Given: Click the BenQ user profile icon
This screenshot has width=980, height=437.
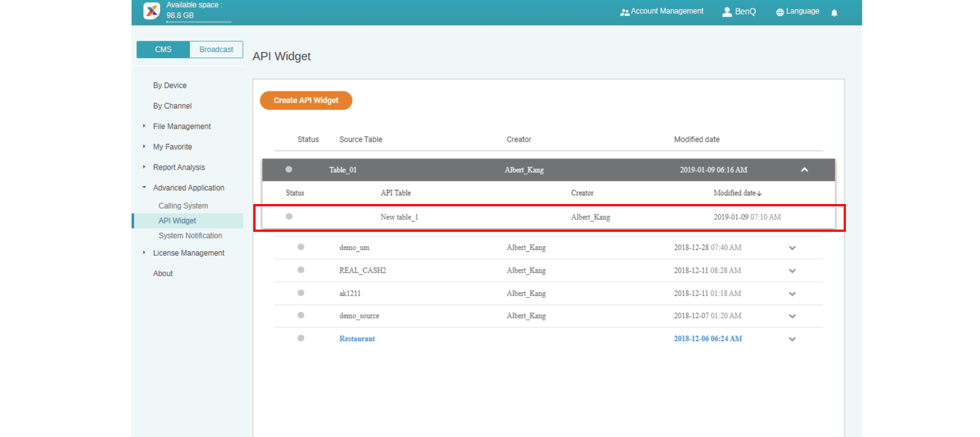Looking at the screenshot, I should 727,12.
